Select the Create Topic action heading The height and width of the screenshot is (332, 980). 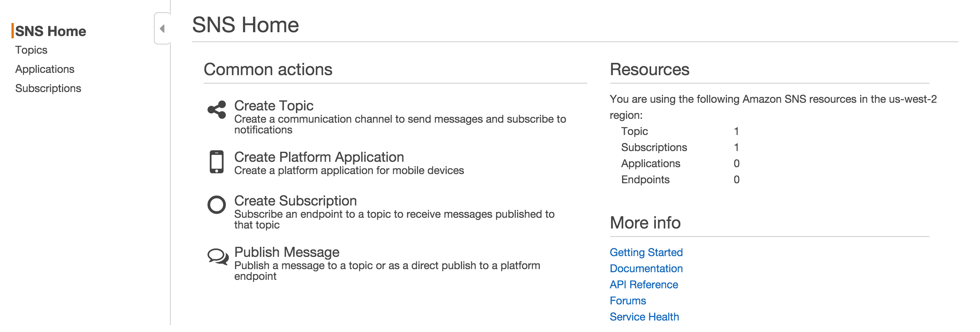click(x=274, y=105)
